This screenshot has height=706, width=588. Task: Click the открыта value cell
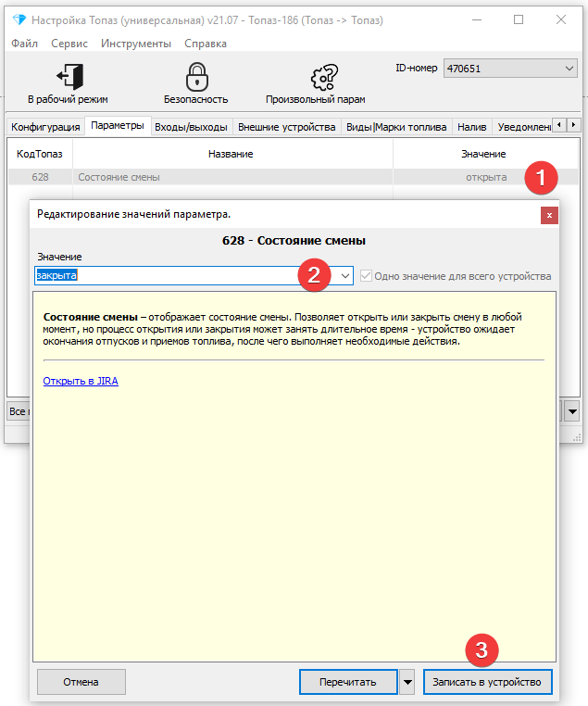click(486, 177)
